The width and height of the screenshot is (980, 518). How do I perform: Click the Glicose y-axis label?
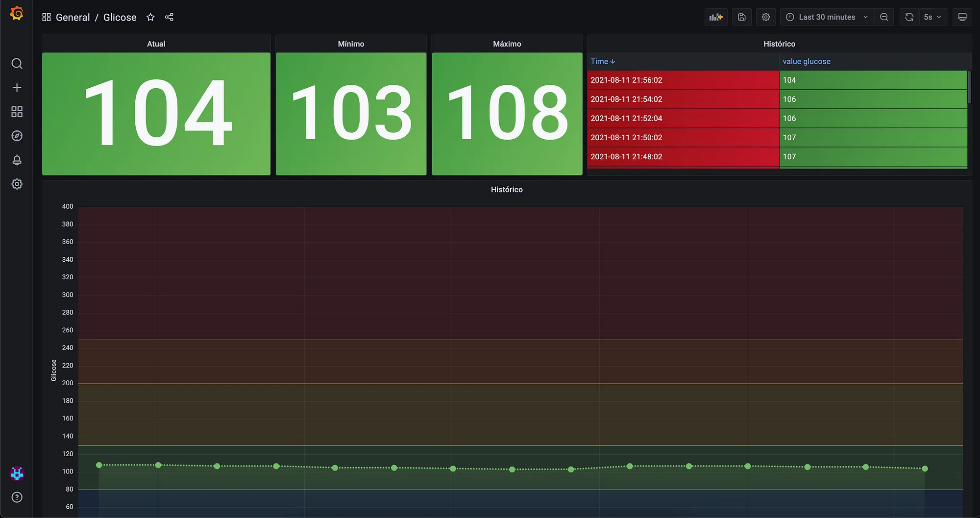[53, 370]
